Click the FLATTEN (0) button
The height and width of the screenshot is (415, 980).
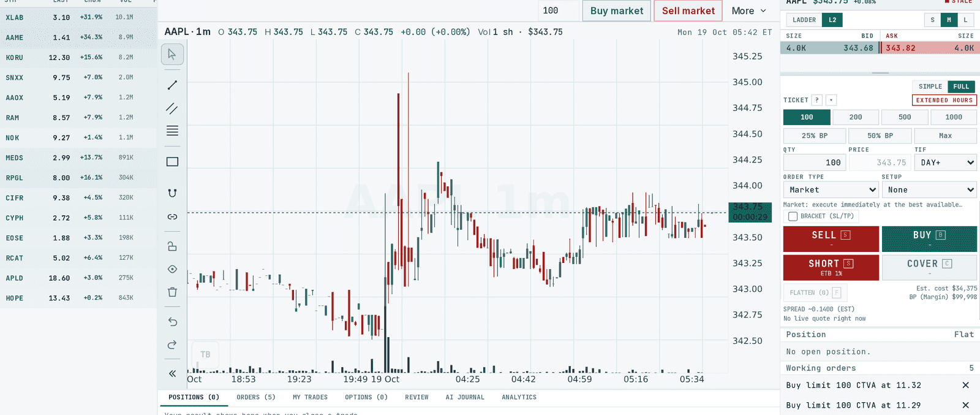[x=815, y=292]
